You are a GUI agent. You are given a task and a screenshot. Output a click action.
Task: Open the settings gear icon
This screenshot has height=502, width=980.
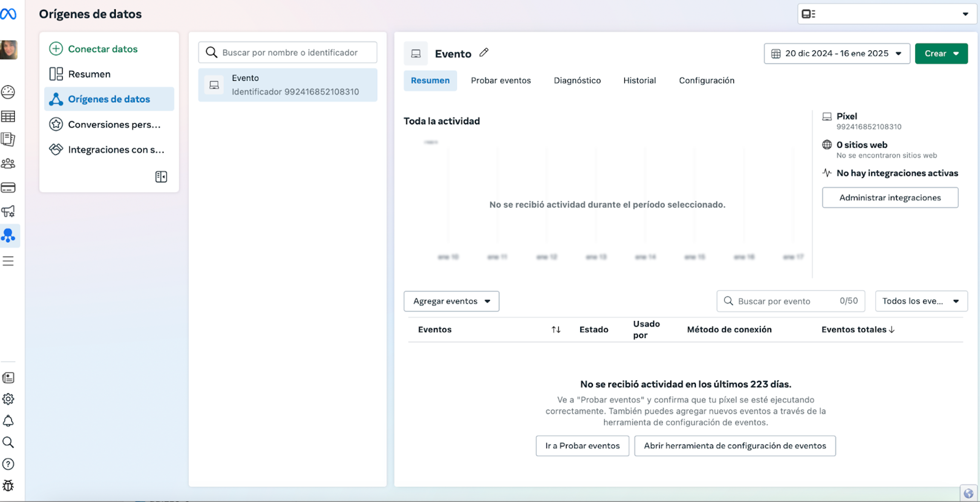click(x=8, y=399)
